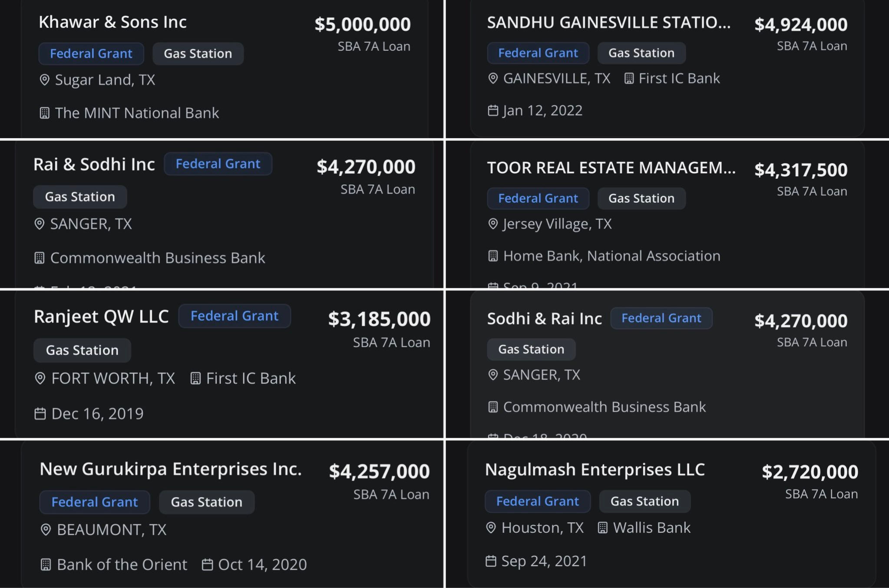Open the TOOR REAL ESTATE MANAGEM... title
This screenshot has height=588, width=889.
[611, 168]
